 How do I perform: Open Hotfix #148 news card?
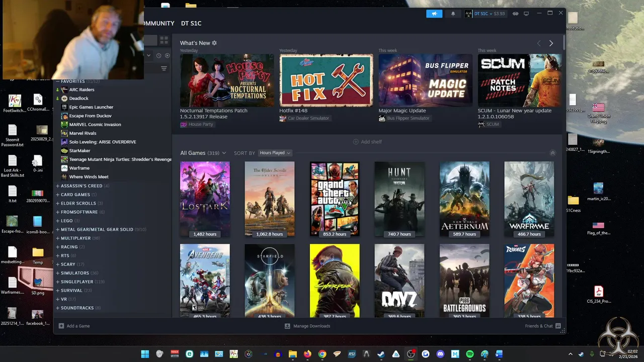pos(326,80)
